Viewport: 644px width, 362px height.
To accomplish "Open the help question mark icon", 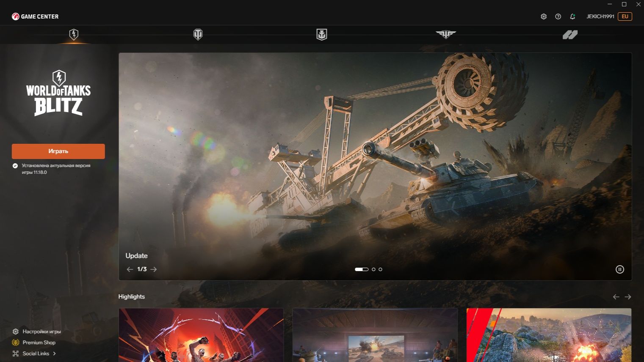I will click(x=558, y=16).
